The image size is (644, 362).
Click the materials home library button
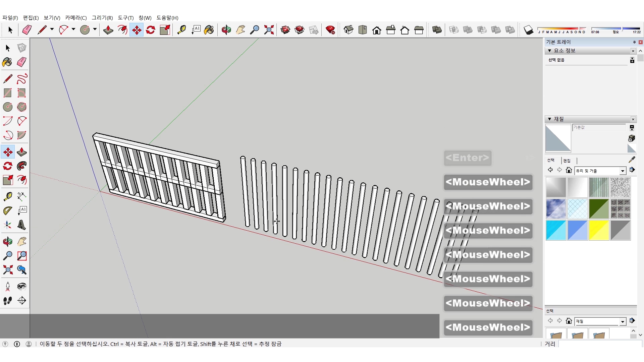[569, 170]
